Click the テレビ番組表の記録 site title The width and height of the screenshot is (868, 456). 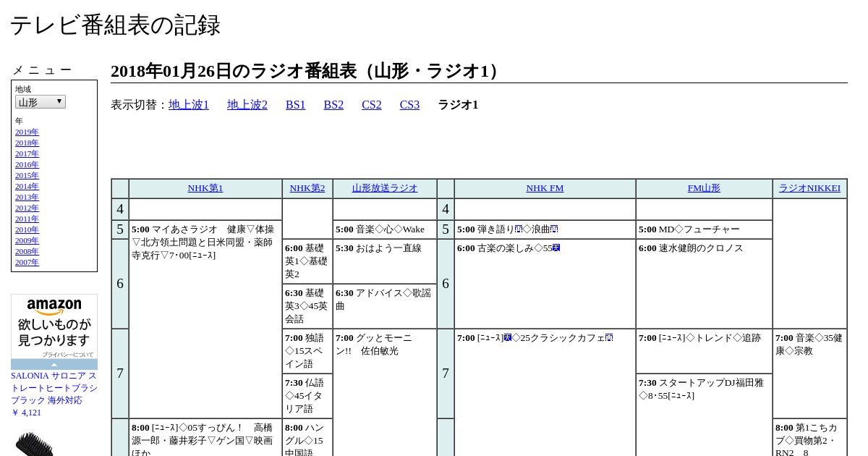pyautogui.click(x=115, y=25)
